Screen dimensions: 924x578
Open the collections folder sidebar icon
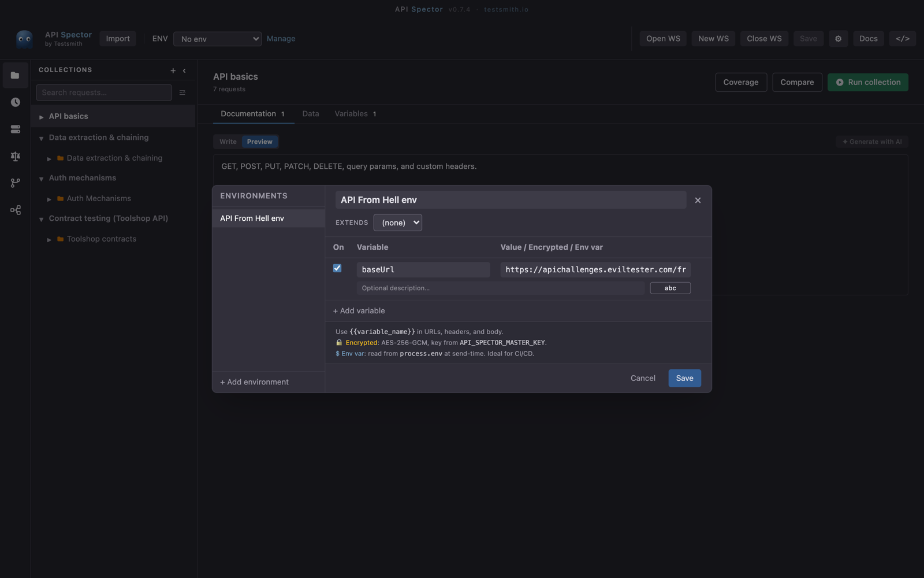coord(16,75)
